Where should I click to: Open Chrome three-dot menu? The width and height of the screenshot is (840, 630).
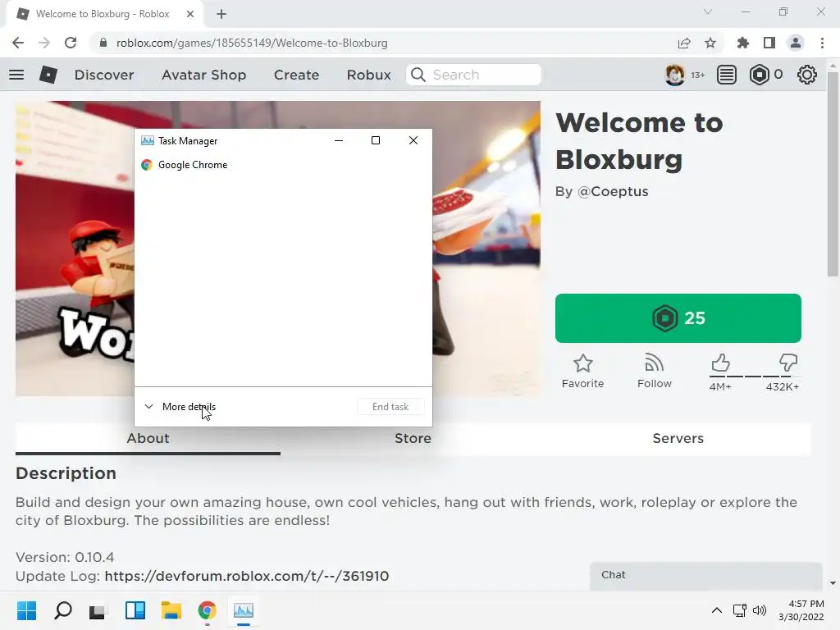click(822, 43)
